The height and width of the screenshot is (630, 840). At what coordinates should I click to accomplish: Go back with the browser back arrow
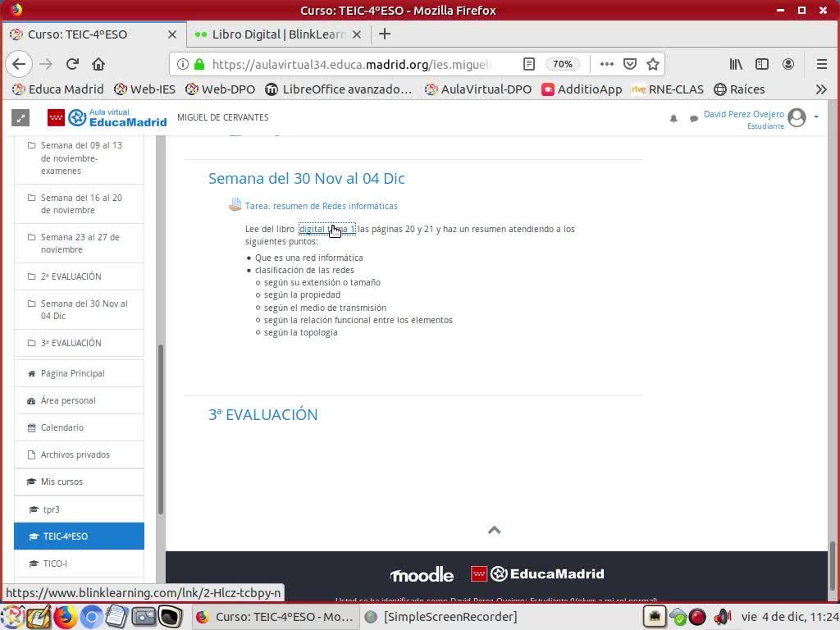click(20, 64)
